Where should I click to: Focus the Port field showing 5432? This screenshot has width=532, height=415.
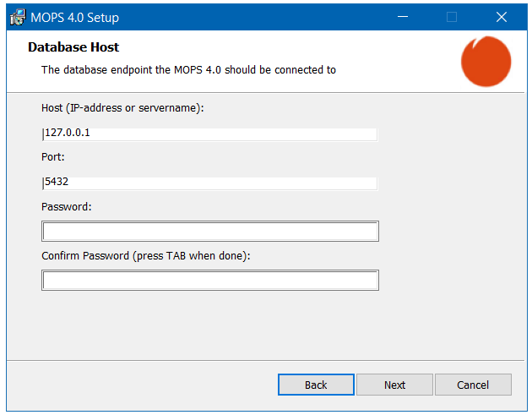click(209, 183)
